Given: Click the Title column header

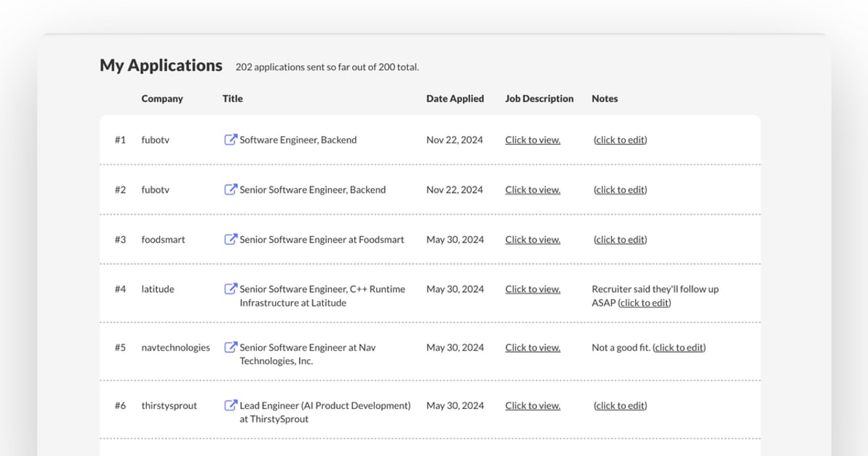Looking at the screenshot, I should pos(232,98).
